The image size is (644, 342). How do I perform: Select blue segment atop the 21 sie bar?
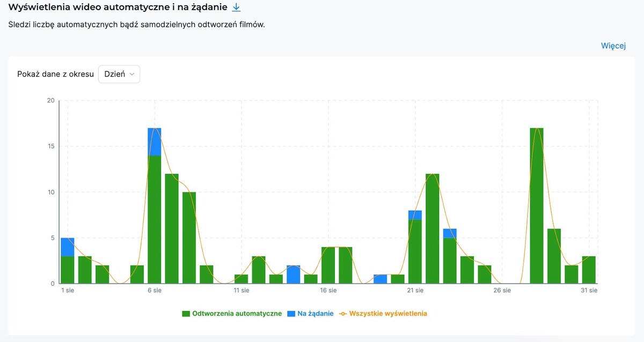tap(415, 215)
